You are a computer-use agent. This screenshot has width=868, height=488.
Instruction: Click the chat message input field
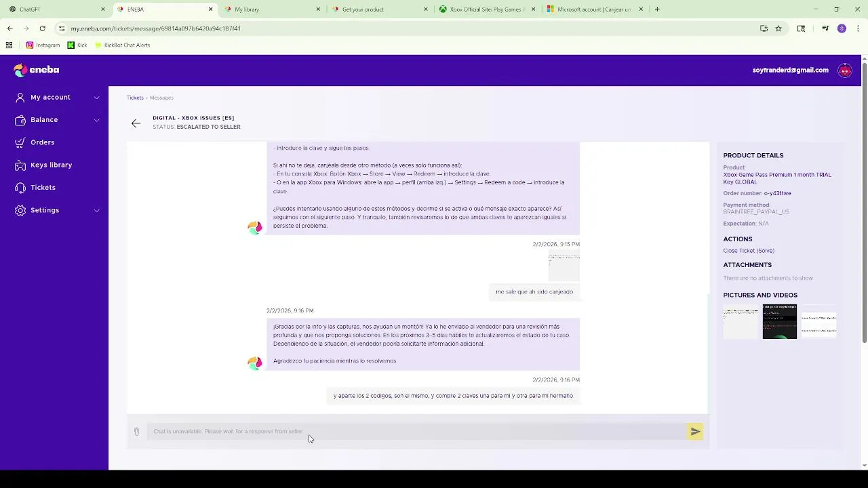417,432
